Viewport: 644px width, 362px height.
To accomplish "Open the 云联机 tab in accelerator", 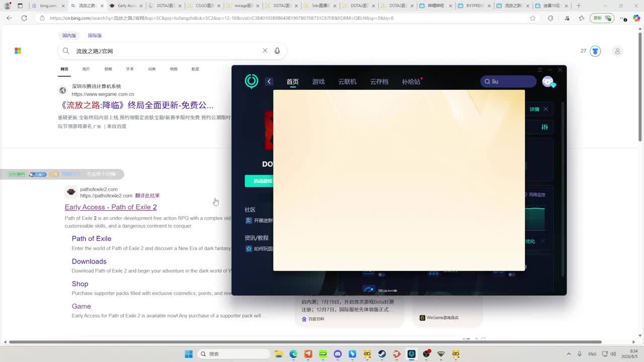I will click(x=347, y=81).
